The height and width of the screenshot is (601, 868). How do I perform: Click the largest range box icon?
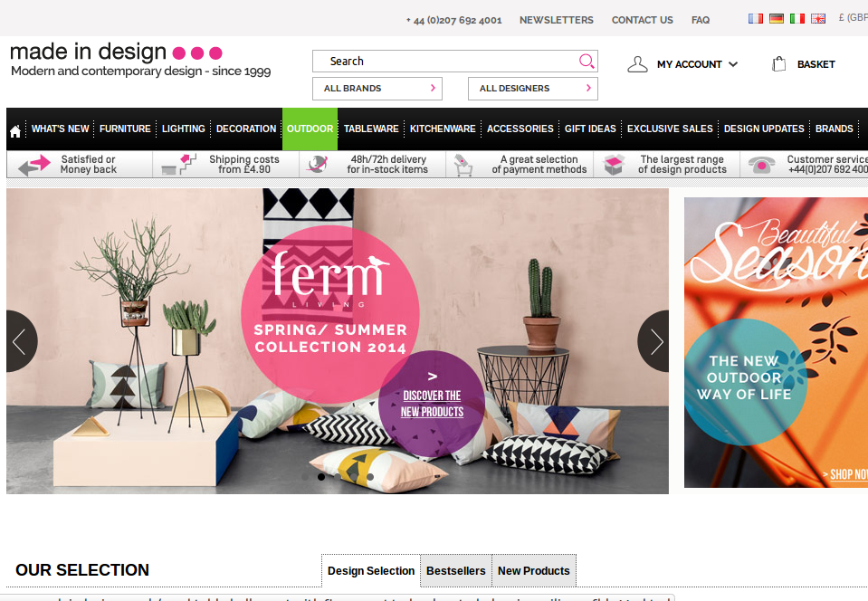614,165
